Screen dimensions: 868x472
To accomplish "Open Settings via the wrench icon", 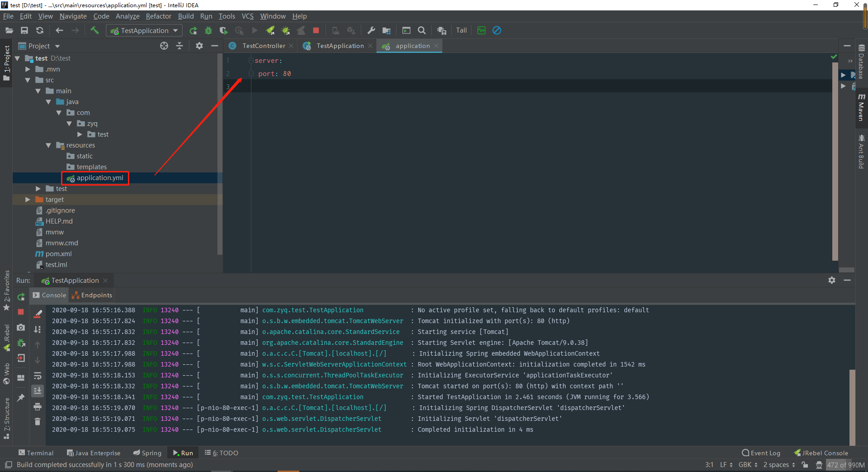I will coord(371,30).
